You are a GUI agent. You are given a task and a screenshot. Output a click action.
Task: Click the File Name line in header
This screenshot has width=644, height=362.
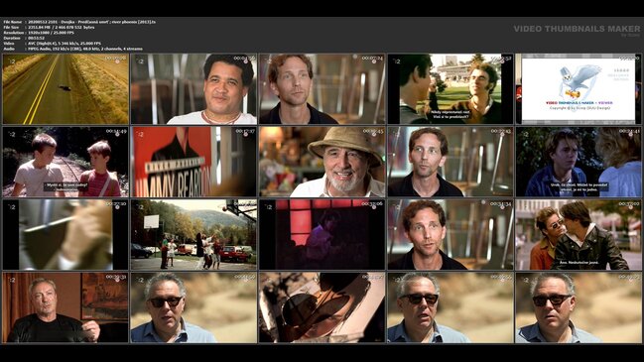coord(79,22)
